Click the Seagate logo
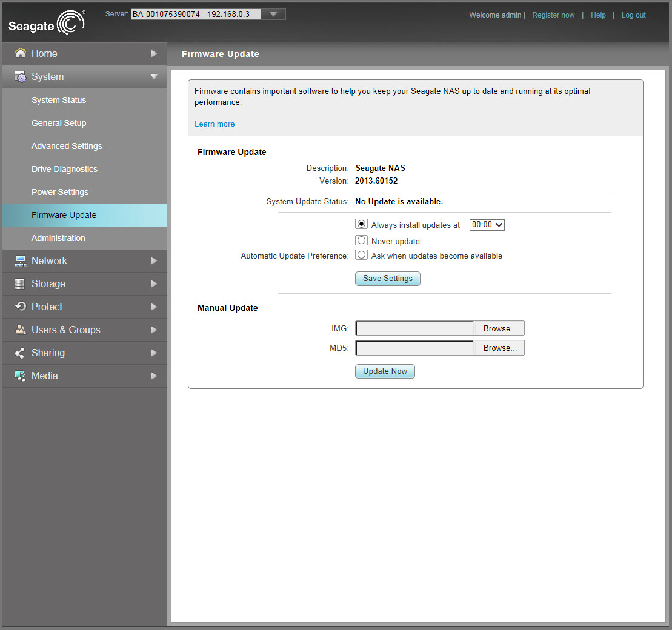Image resolution: width=672 pixels, height=630 pixels. (x=47, y=22)
